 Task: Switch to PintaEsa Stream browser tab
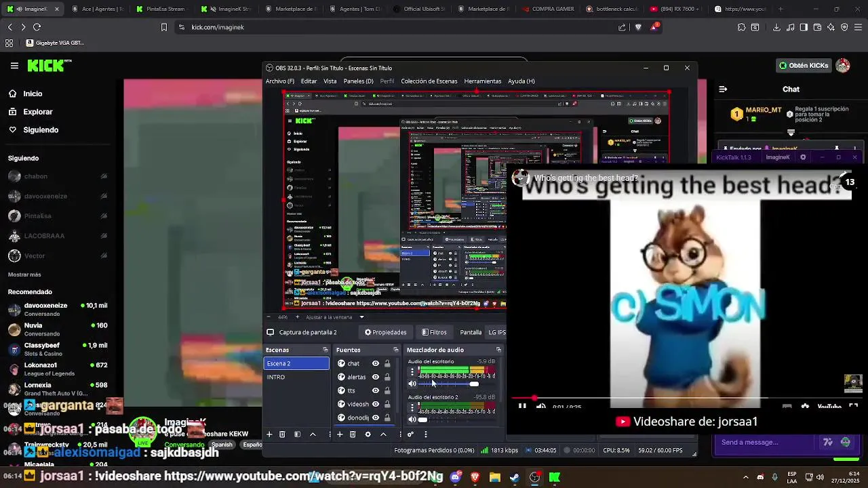(161, 9)
